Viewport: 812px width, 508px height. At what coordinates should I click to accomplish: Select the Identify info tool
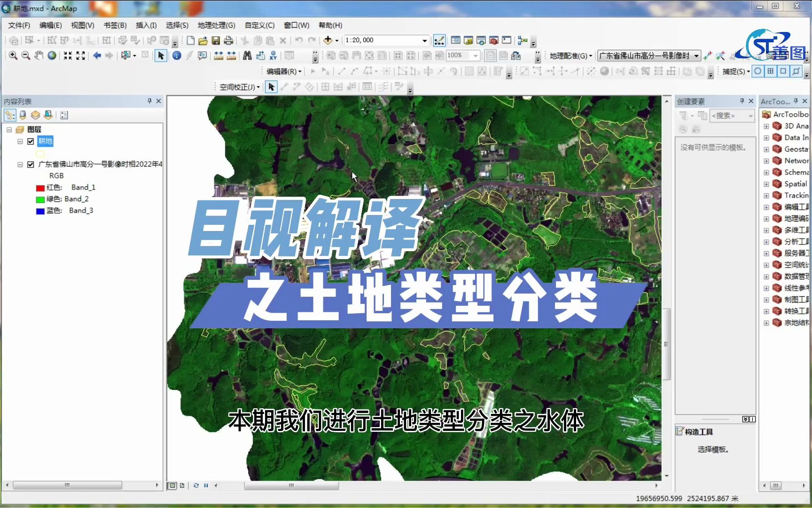tap(177, 56)
